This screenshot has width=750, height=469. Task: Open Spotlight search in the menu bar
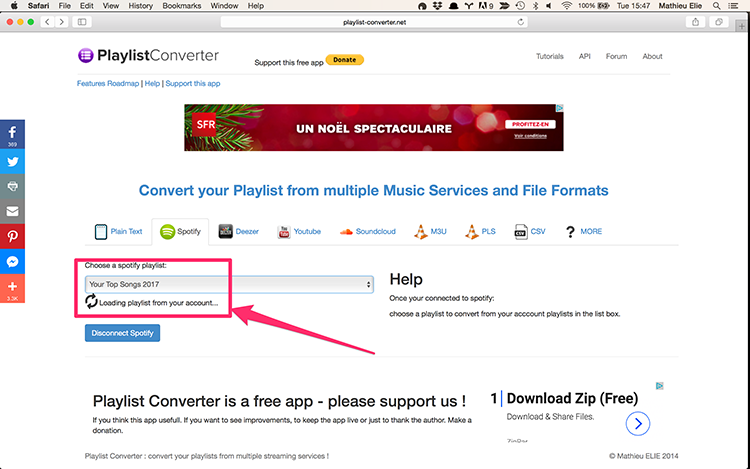[x=716, y=6]
